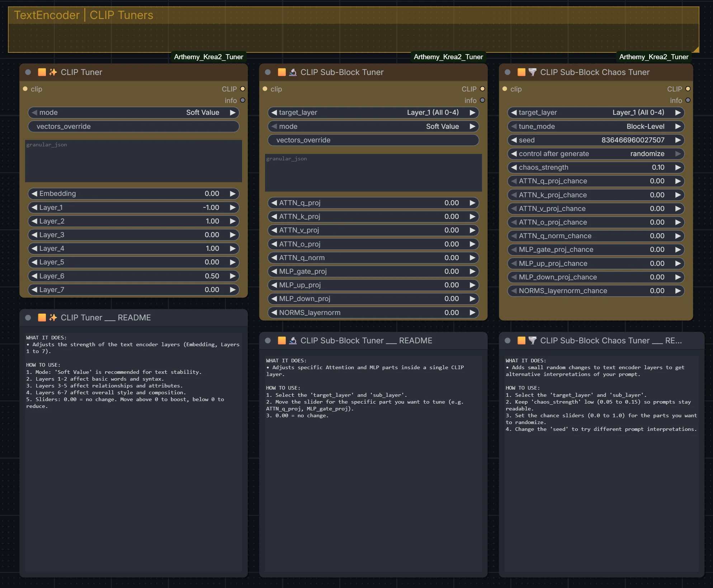Click the Layer_4 slider value 1.00
This screenshot has height=588, width=713.
coord(212,248)
